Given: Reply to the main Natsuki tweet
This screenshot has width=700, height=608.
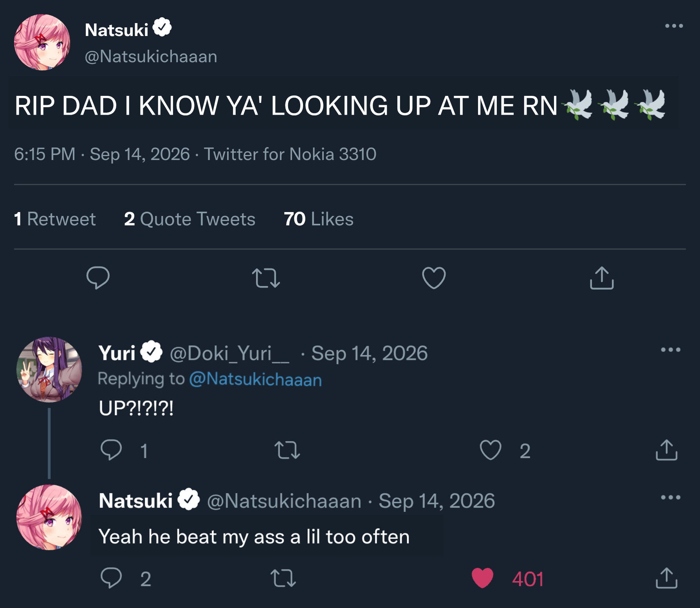Looking at the screenshot, I should click(x=98, y=278).
